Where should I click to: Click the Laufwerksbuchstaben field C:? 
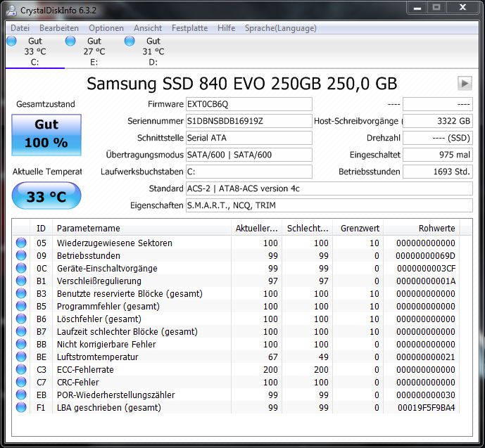[249, 172]
